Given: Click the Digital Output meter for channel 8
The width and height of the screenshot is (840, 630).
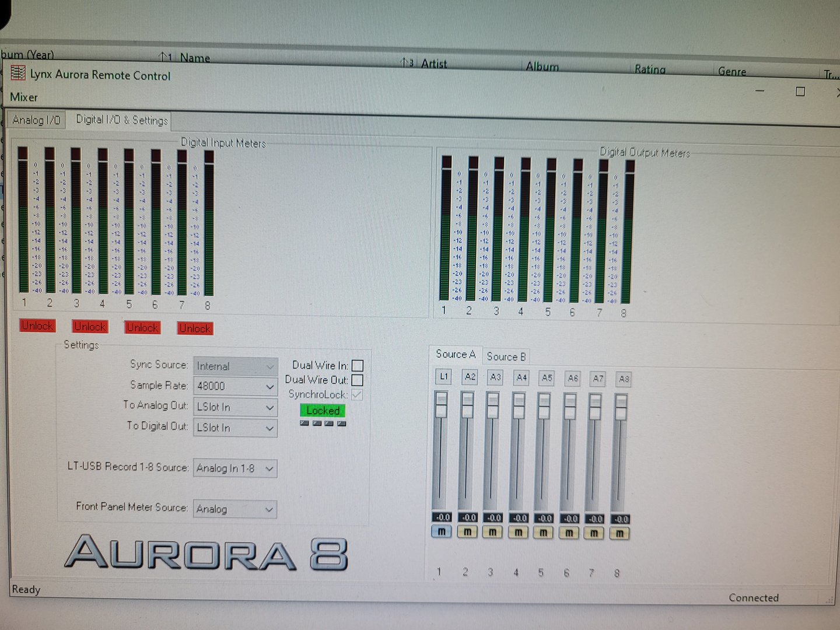Looking at the screenshot, I should point(628,232).
